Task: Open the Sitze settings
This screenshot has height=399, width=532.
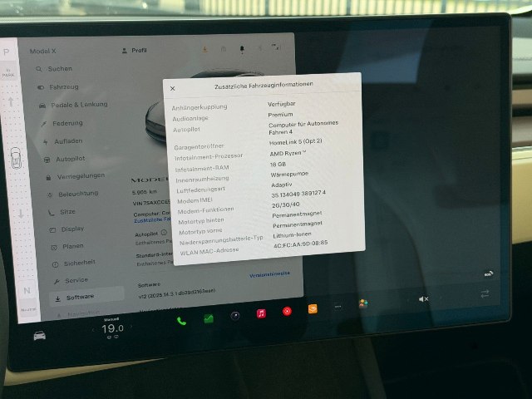Action: tap(62, 212)
